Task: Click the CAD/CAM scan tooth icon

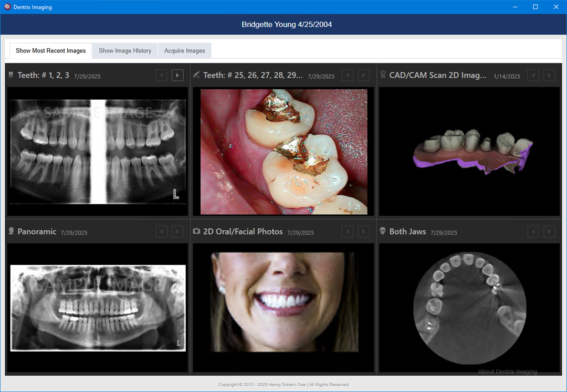Action: click(383, 75)
